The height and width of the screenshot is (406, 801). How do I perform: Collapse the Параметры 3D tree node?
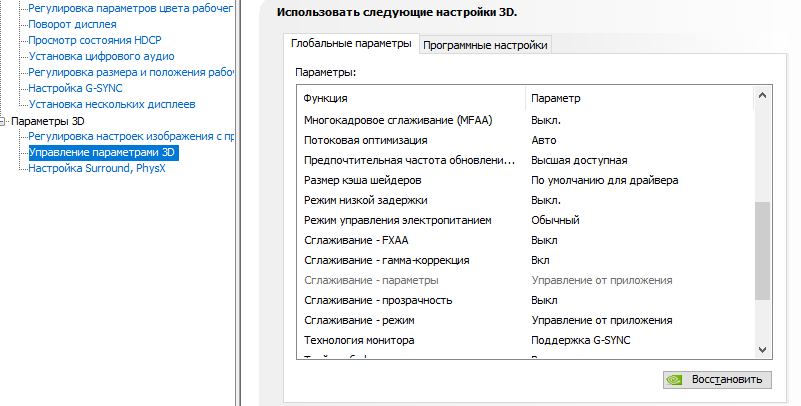click(x=2, y=121)
